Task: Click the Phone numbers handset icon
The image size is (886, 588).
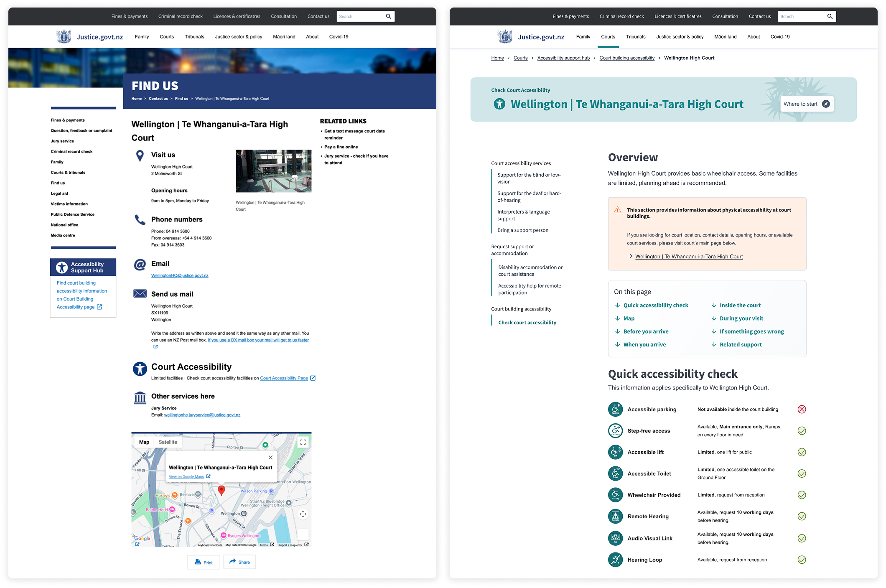Action: (140, 220)
